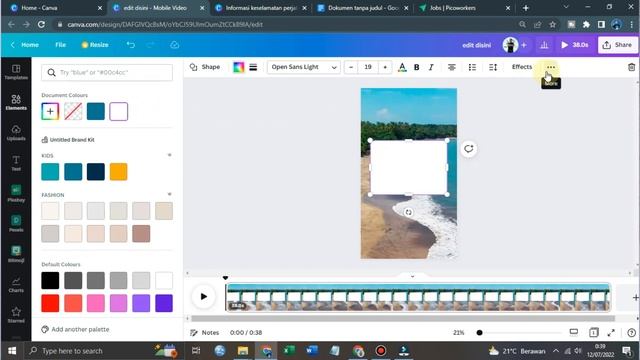The image size is (640, 360).
Task: Decrease font size with minus button
Action: coord(351,67)
